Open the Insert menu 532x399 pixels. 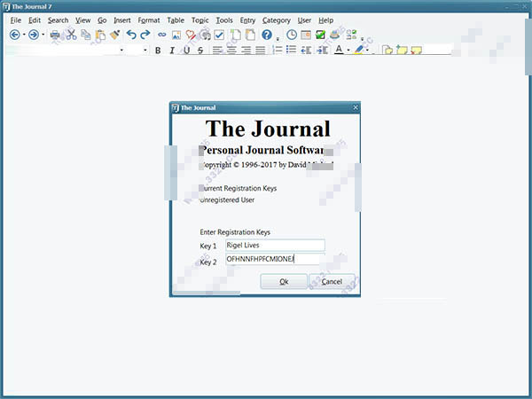[122, 20]
